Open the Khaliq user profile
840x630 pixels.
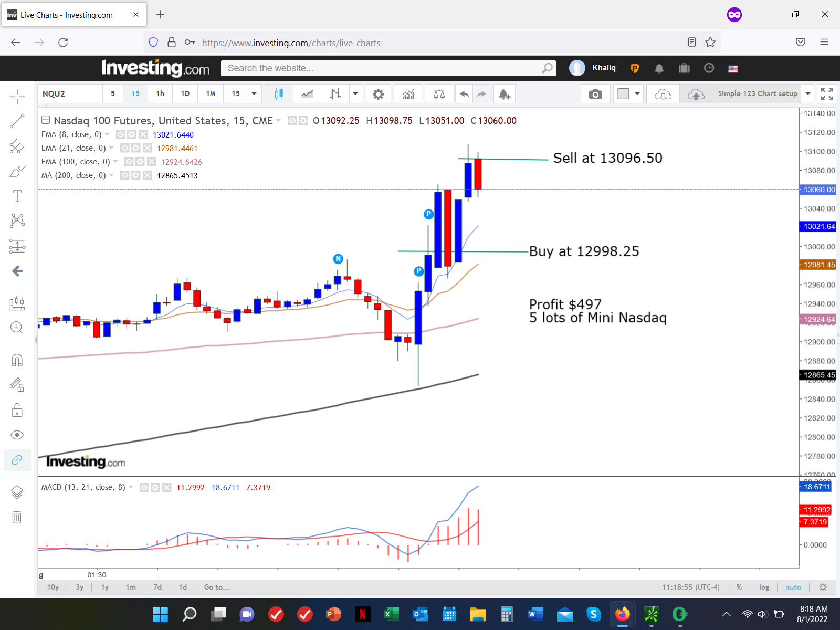(593, 68)
